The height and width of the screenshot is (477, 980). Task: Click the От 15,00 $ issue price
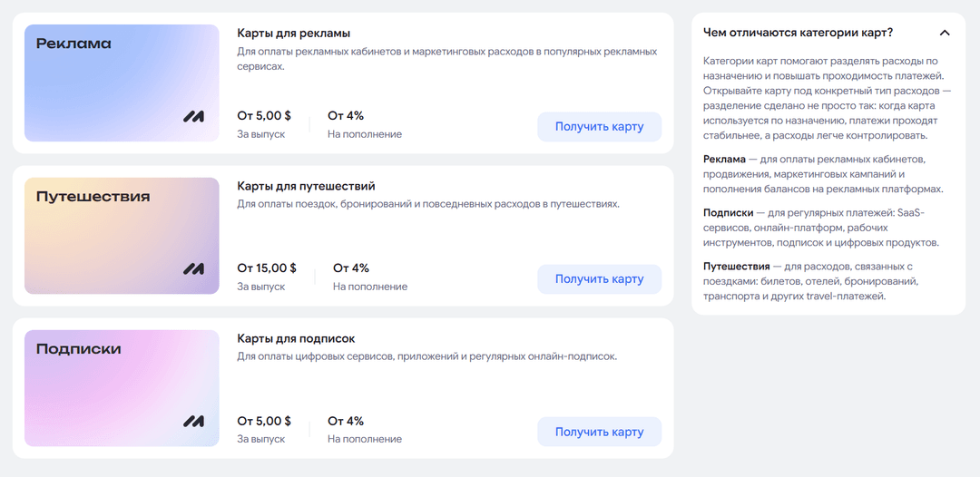(x=267, y=268)
